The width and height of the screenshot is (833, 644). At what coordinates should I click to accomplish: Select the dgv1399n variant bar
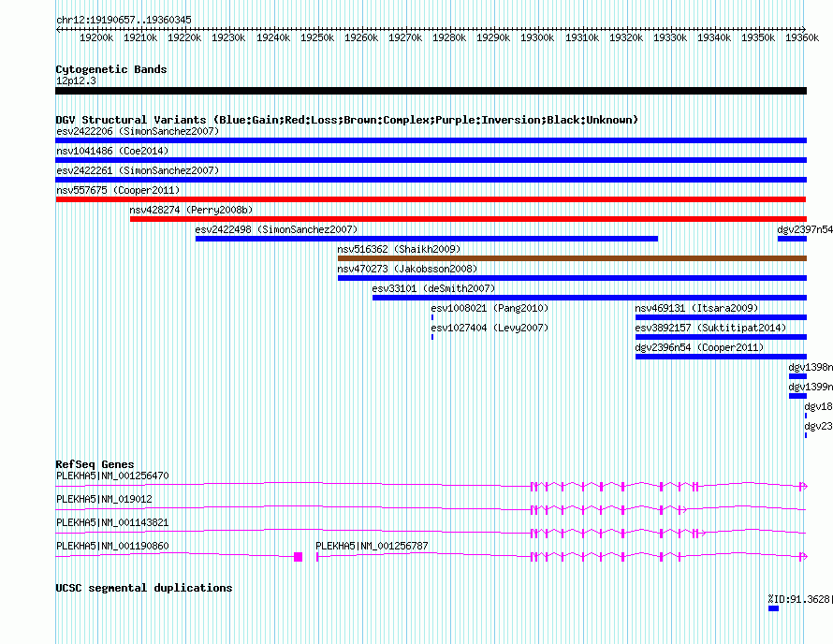click(798, 396)
